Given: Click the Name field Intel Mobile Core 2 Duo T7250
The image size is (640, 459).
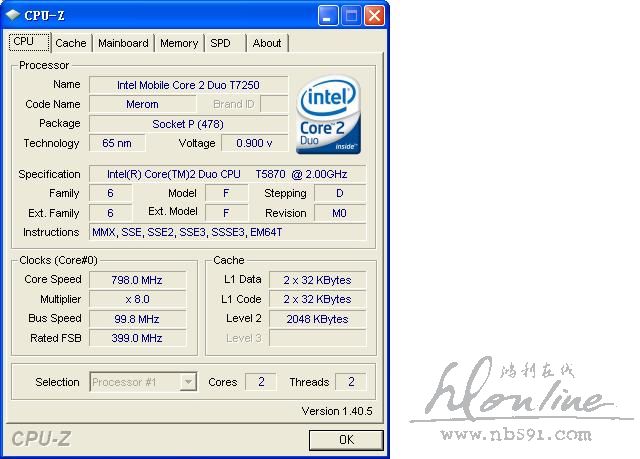Looking at the screenshot, I should 188,85.
